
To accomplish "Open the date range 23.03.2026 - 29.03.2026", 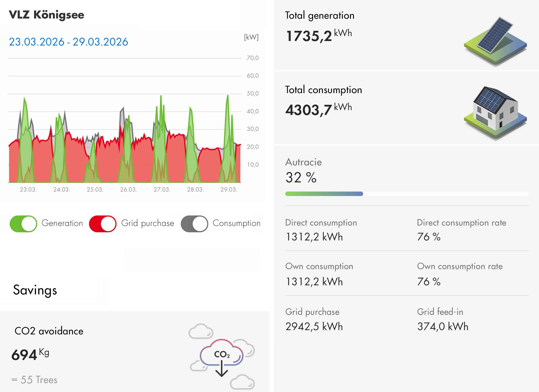I will pos(68,42).
